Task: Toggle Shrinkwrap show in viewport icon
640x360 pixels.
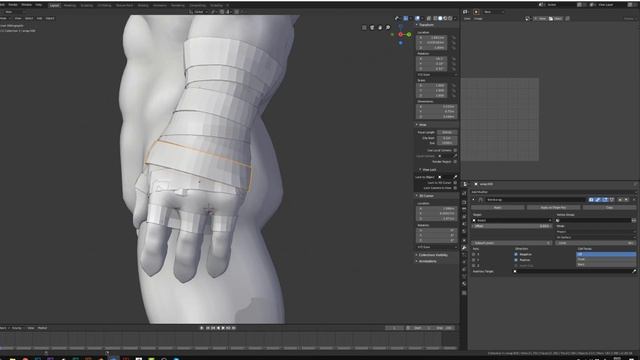Action: pos(598,200)
